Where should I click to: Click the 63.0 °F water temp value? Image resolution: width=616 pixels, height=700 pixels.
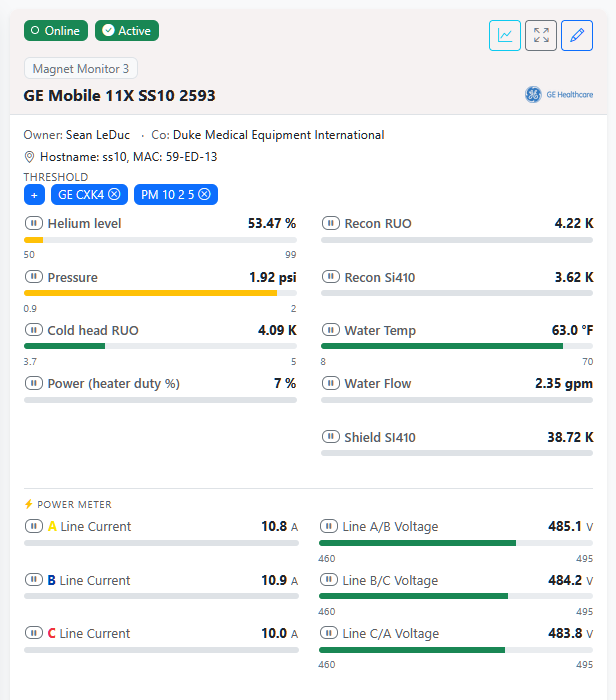coord(572,330)
